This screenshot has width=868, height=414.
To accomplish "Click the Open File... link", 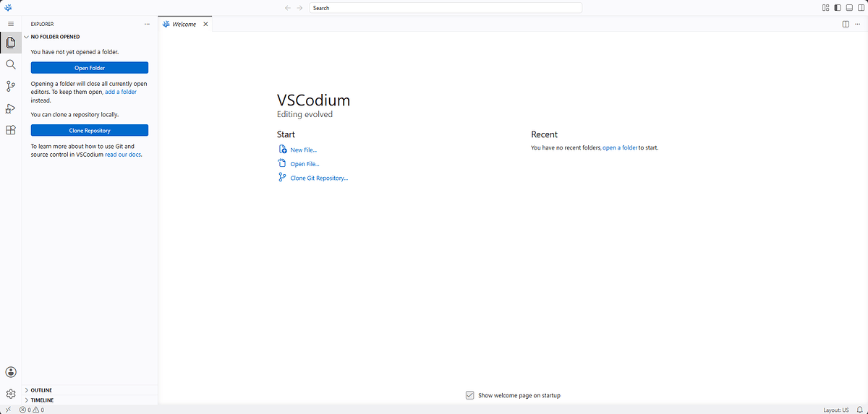I will [305, 164].
